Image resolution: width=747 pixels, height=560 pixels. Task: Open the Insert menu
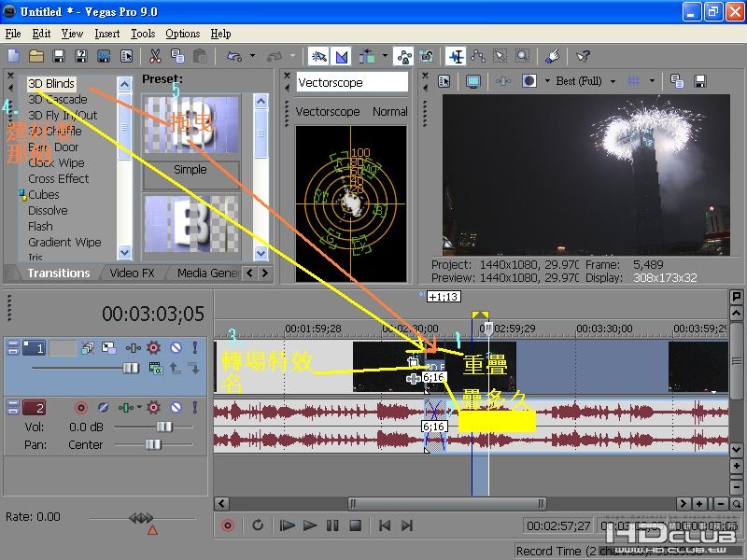pyautogui.click(x=106, y=34)
